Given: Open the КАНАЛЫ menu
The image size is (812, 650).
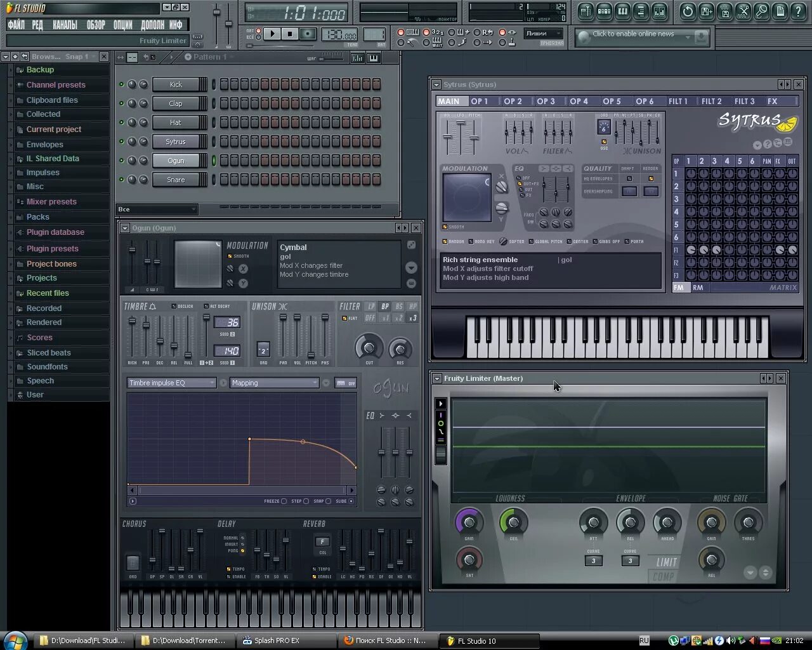Looking at the screenshot, I should click(x=65, y=25).
